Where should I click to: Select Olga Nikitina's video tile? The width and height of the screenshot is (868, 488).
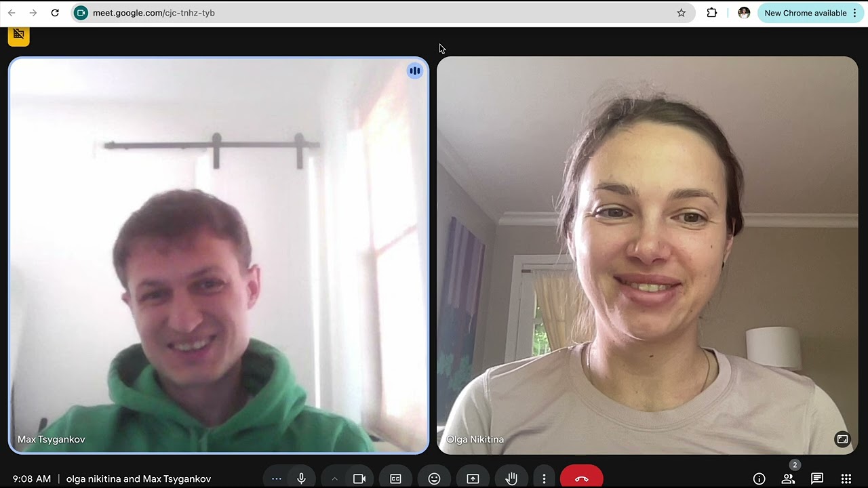[x=648, y=255]
